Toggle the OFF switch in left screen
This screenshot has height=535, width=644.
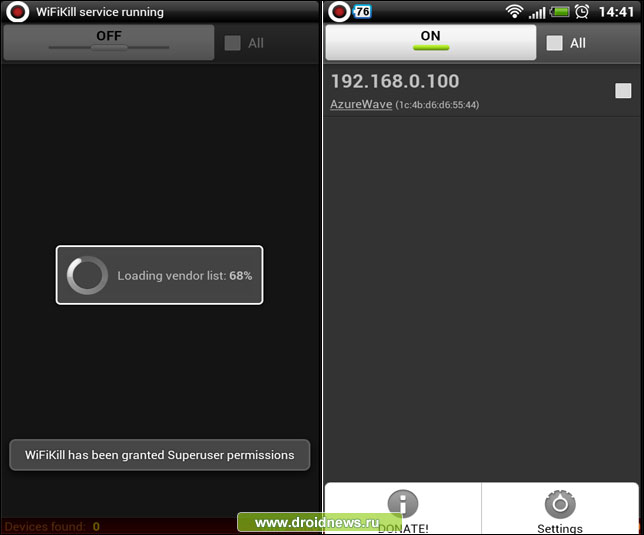click(x=109, y=42)
